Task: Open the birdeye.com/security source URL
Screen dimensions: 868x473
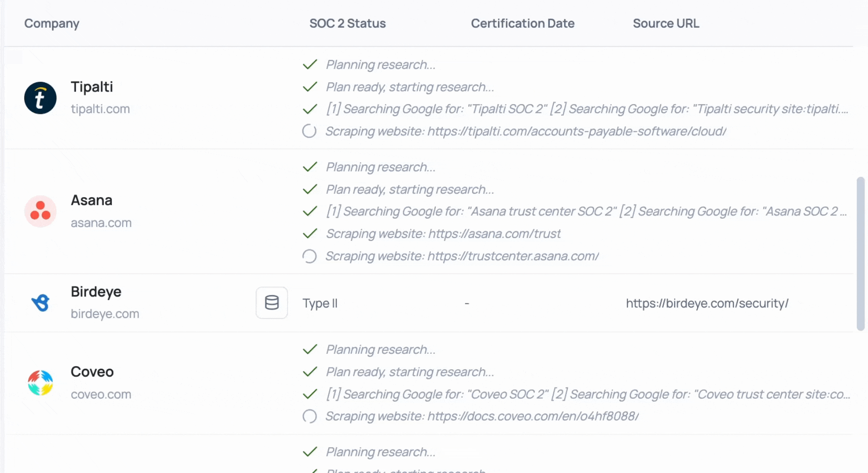Action: click(707, 303)
